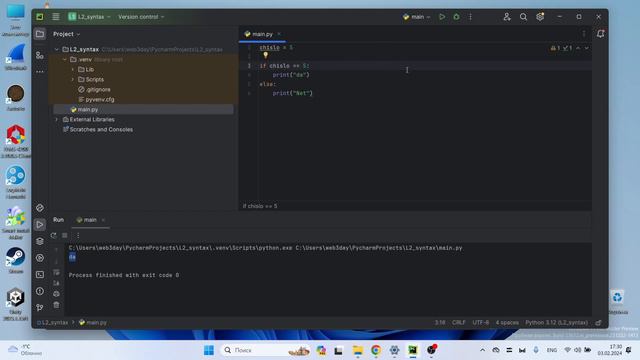This screenshot has height=360, width=640.
Task: Clear all run console output trash icon
Action: pos(56,305)
